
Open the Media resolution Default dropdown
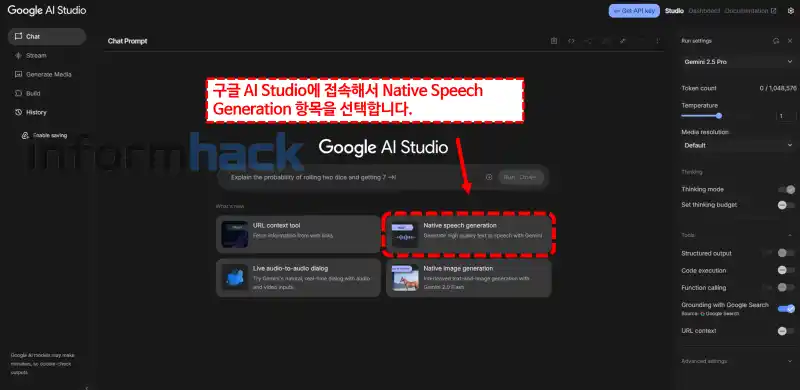(738, 145)
